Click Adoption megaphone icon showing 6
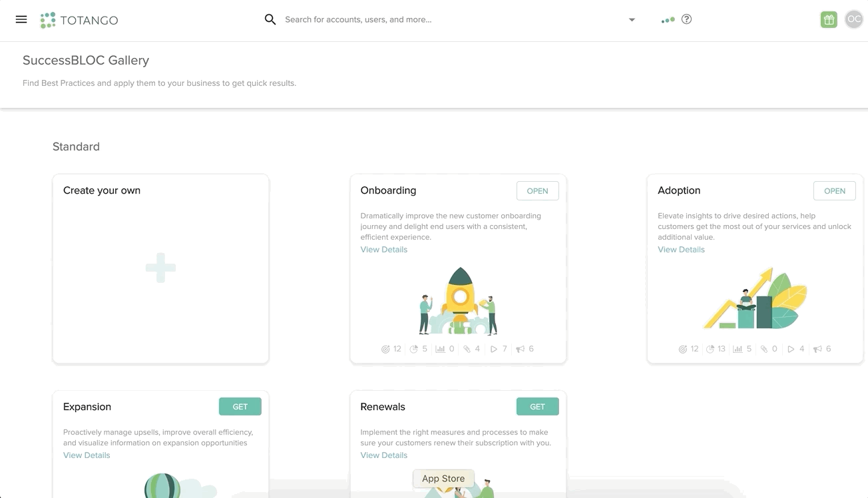This screenshot has width=868, height=498. [817, 349]
